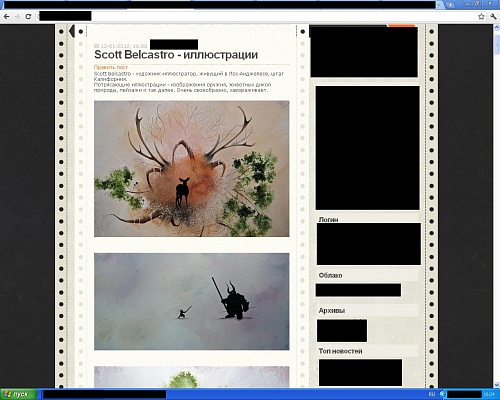The height and width of the screenshot is (400, 500).
Task: Open the browser wrench settings menu
Action: click(x=493, y=16)
